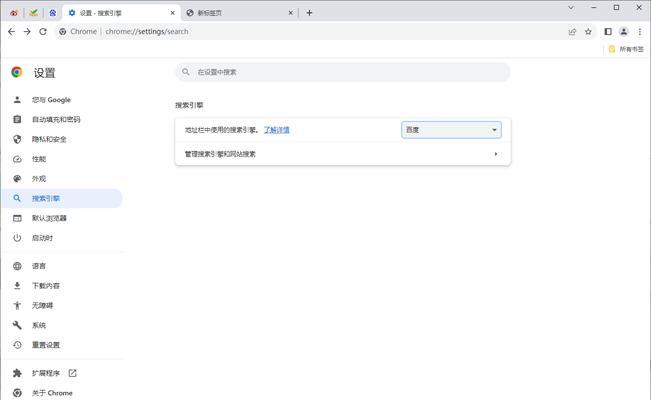Click the 隐私和安全 shield icon

coord(17,139)
